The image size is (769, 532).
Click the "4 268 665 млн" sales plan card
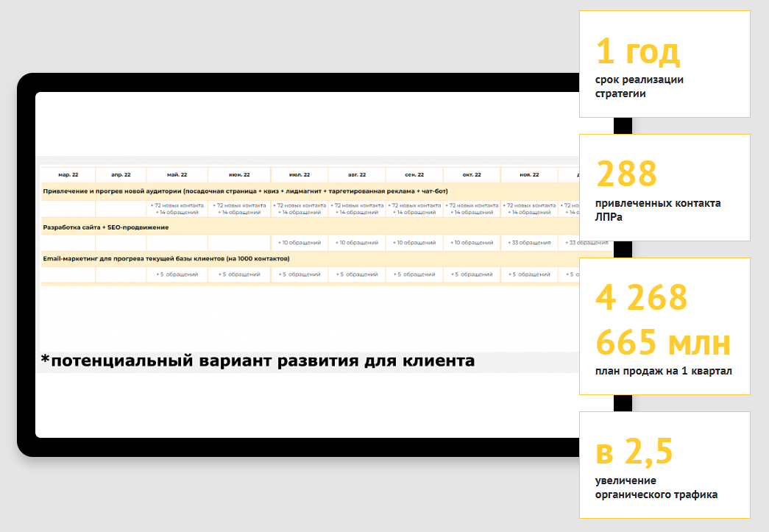coord(664,326)
